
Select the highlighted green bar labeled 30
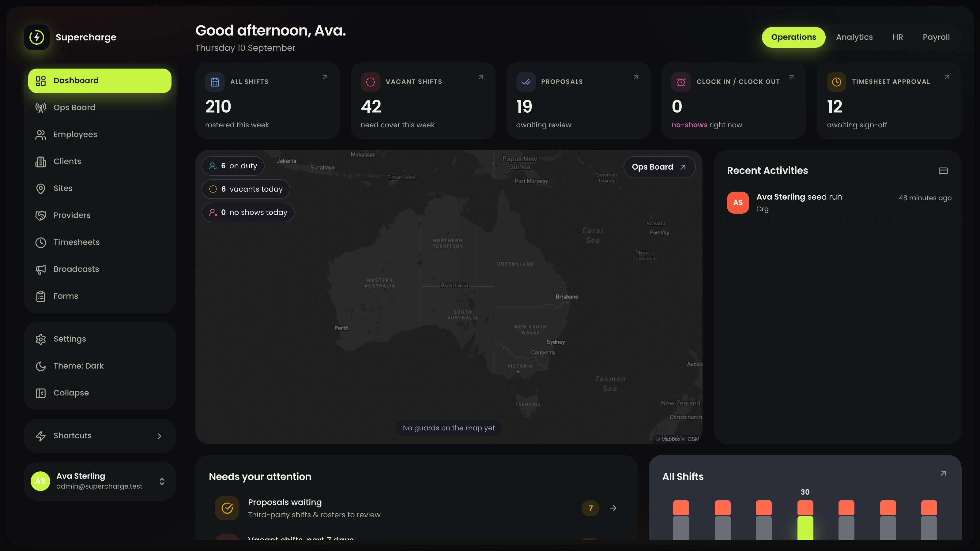[x=805, y=528]
